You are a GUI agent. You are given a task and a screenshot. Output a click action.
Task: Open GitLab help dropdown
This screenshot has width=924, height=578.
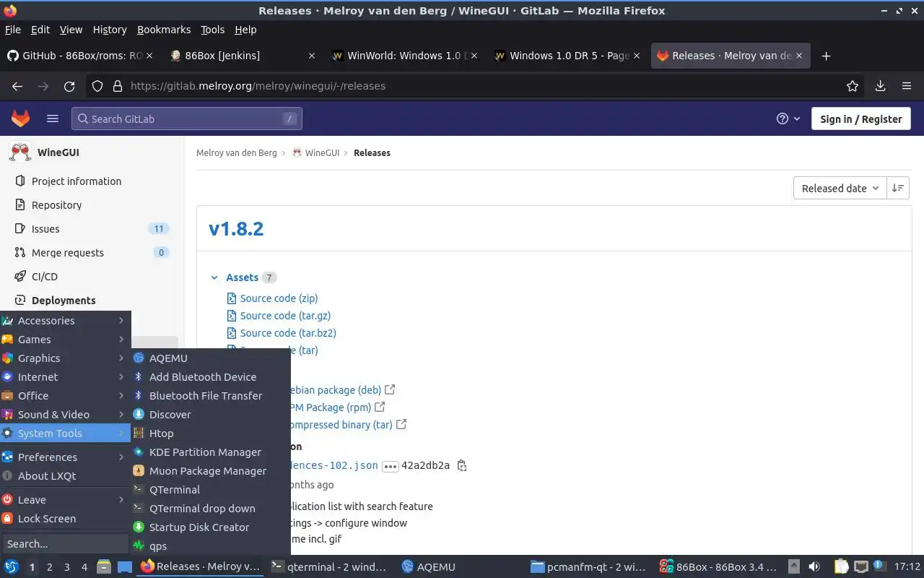[788, 118]
